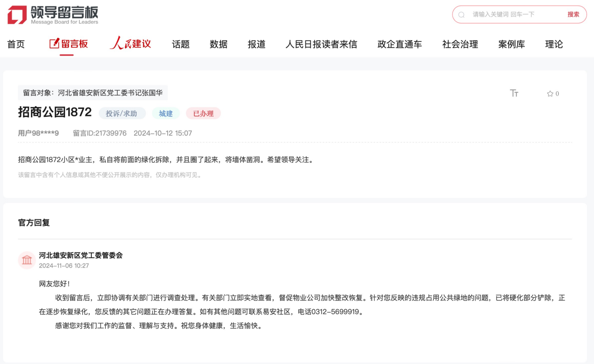Image resolution: width=594 pixels, height=364 pixels.
Task: Focus the keyword search input field
Action: [x=515, y=15]
